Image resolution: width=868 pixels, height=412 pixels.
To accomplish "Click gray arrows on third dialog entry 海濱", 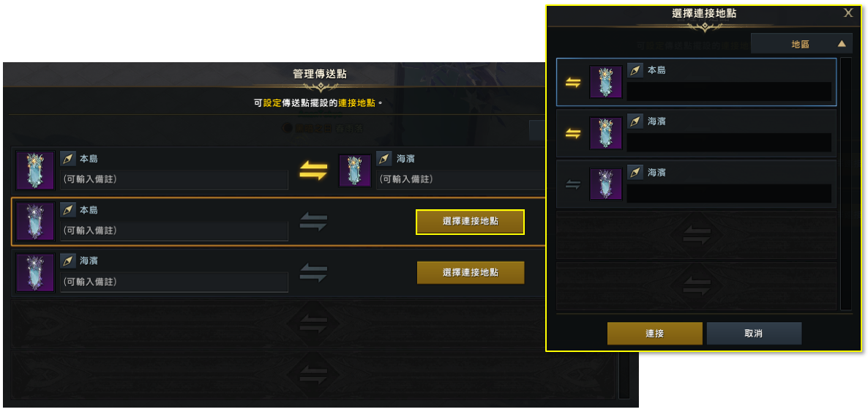I will [x=573, y=185].
